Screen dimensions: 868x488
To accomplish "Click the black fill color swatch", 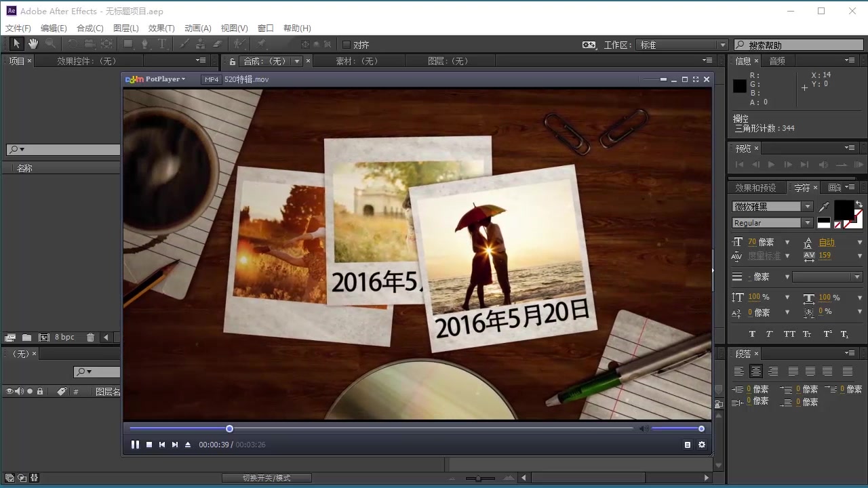I will (x=844, y=210).
